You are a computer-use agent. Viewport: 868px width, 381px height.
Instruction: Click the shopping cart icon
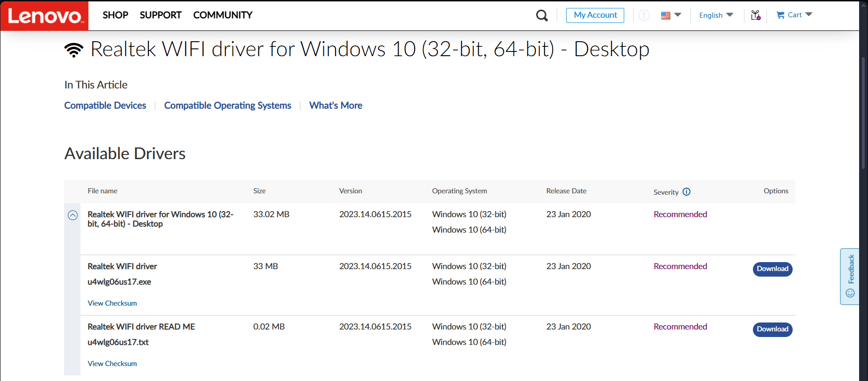(780, 15)
